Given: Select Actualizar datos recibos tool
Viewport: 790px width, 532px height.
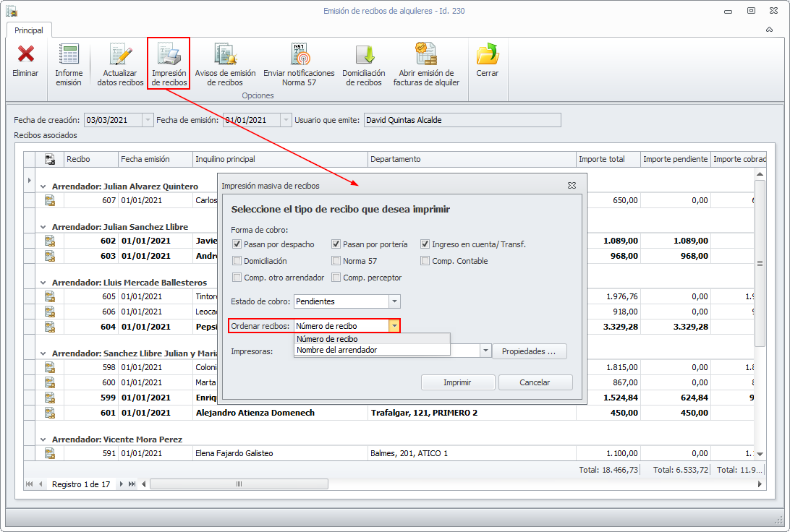Looking at the screenshot, I should click(x=120, y=64).
